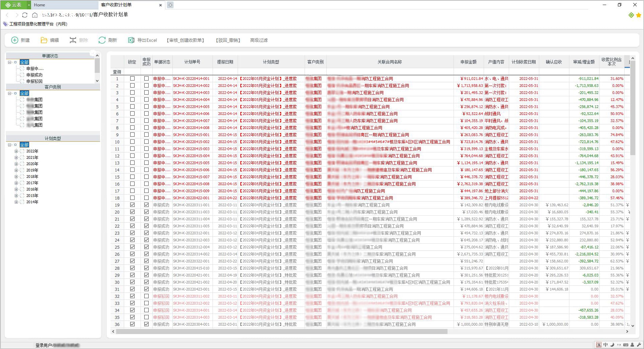644x349 pixels.
Task: Open the 云表 dropdown arrow
Action: (x=29, y=5)
